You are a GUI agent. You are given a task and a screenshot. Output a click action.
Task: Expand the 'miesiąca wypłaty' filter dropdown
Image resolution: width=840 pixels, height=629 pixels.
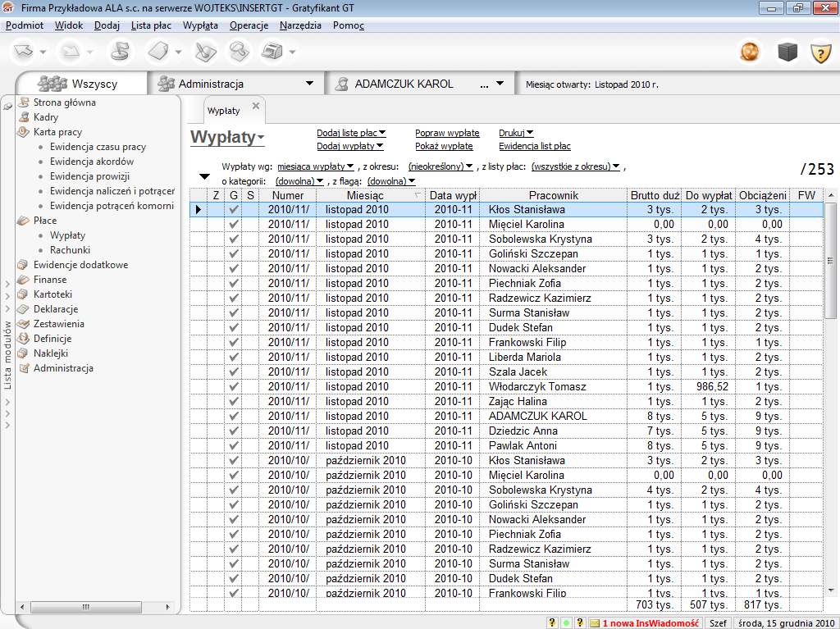pos(315,166)
